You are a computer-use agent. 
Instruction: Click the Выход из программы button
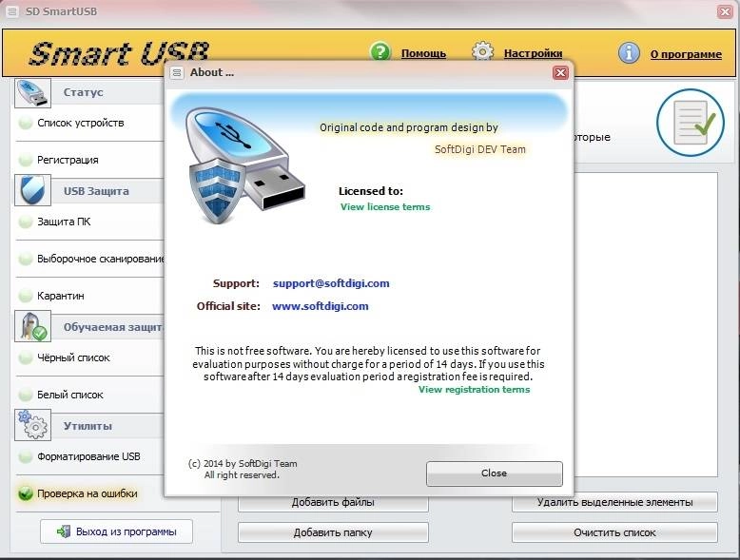click(x=116, y=531)
